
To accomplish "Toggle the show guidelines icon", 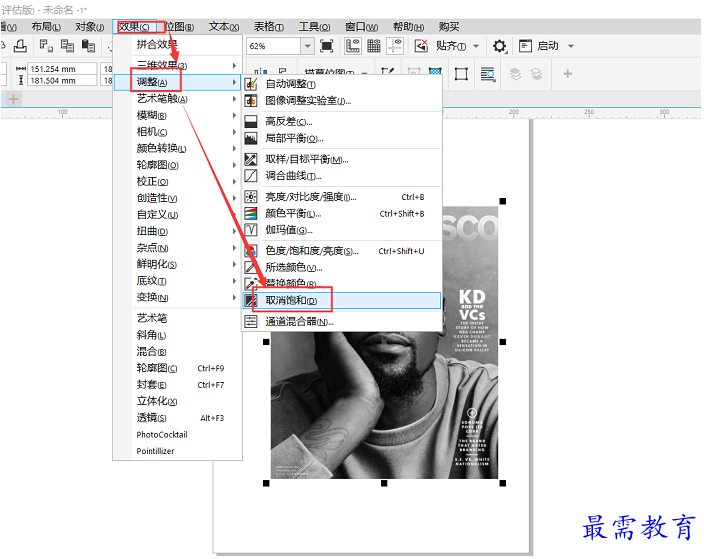I will [395, 46].
